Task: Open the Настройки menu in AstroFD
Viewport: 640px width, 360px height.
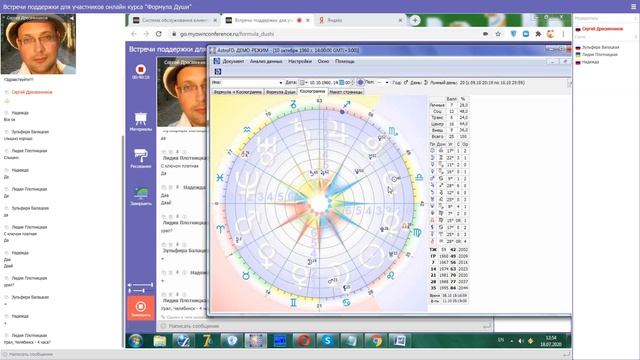Action: click(300, 61)
